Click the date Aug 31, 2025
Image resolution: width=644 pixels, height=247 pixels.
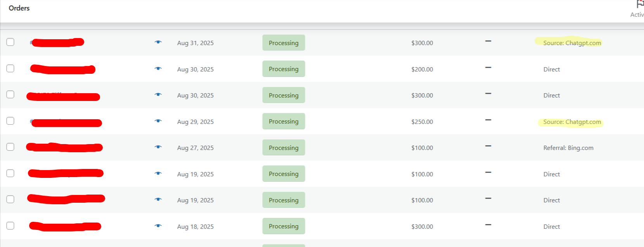click(196, 43)
